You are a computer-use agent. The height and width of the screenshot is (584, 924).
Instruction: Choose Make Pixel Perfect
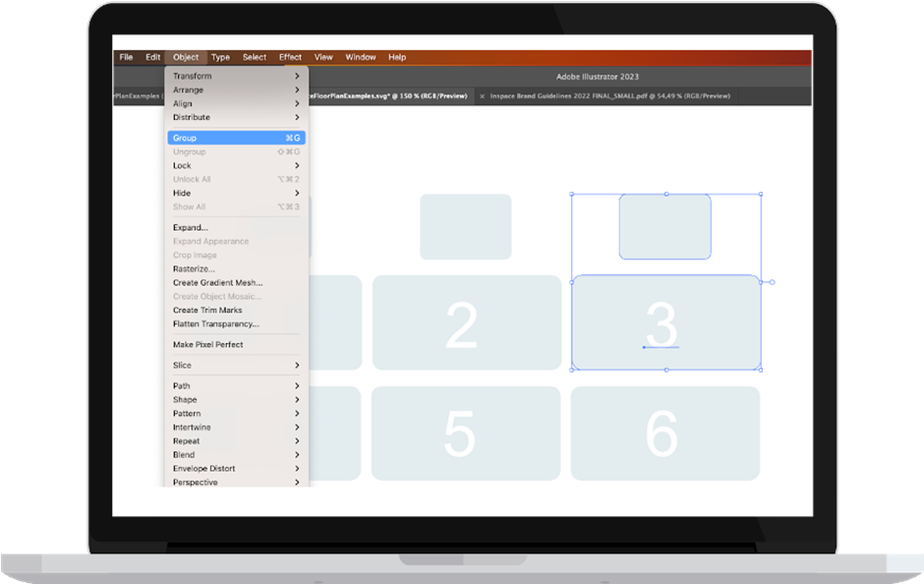tap(236, 344)
